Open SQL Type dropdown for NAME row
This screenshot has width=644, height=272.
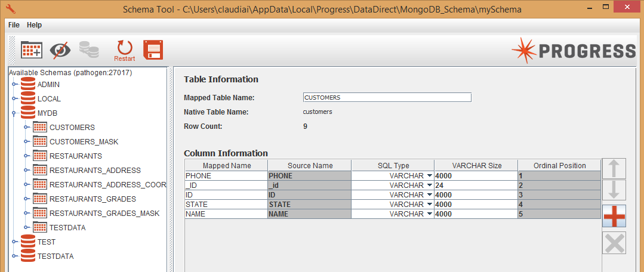[430, 214]
